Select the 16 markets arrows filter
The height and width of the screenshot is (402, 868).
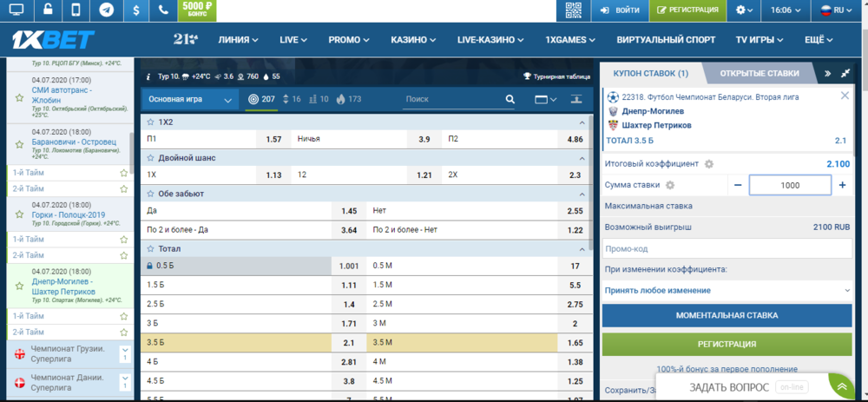pyautogui.click(x=292, y=100)
